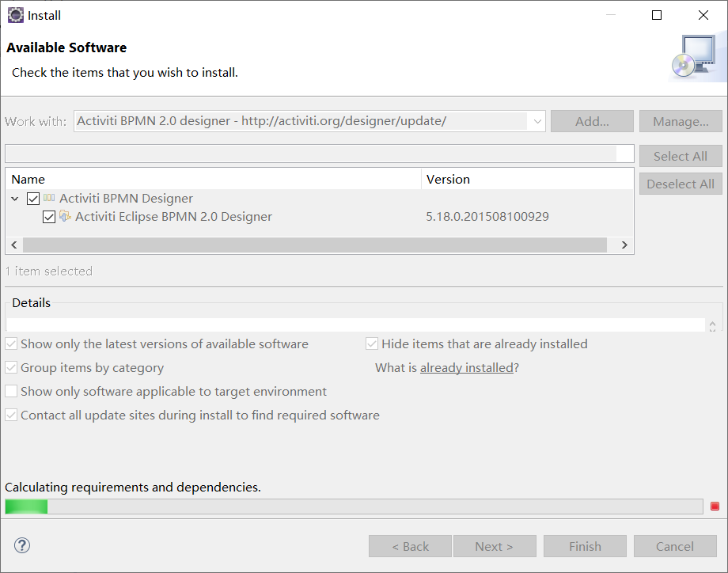Viewport: 728px width, 573px height.
Task: Click the Details text area
Action: [356, 325]
